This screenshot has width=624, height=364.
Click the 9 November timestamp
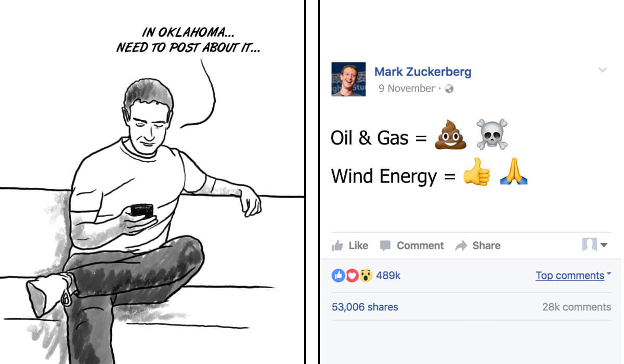coord(407,88)
